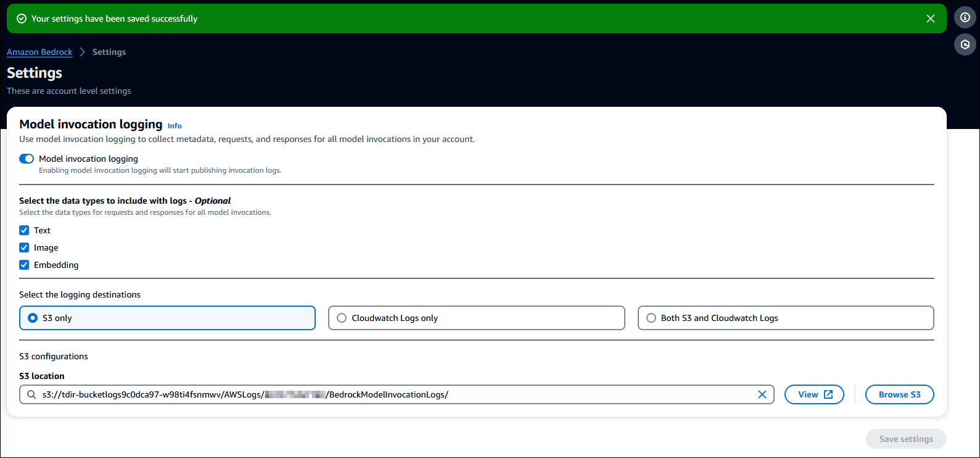
Task: Select Both S3 and Cloudwatch Logs
Action: pyautogui.click(x=786, y=318)
